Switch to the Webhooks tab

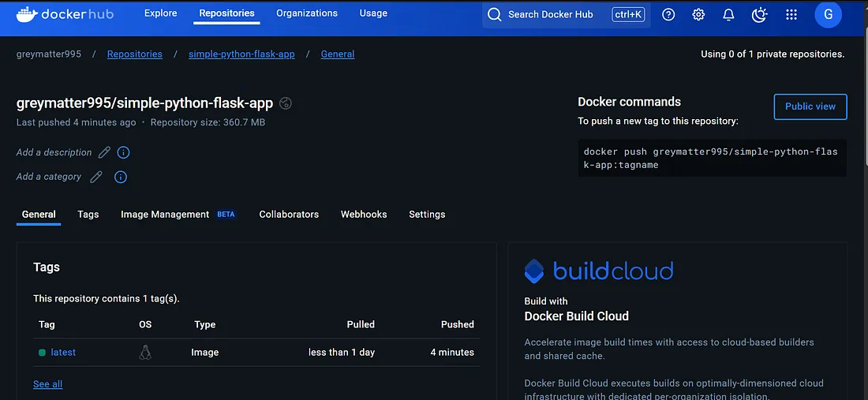point(364,215)
